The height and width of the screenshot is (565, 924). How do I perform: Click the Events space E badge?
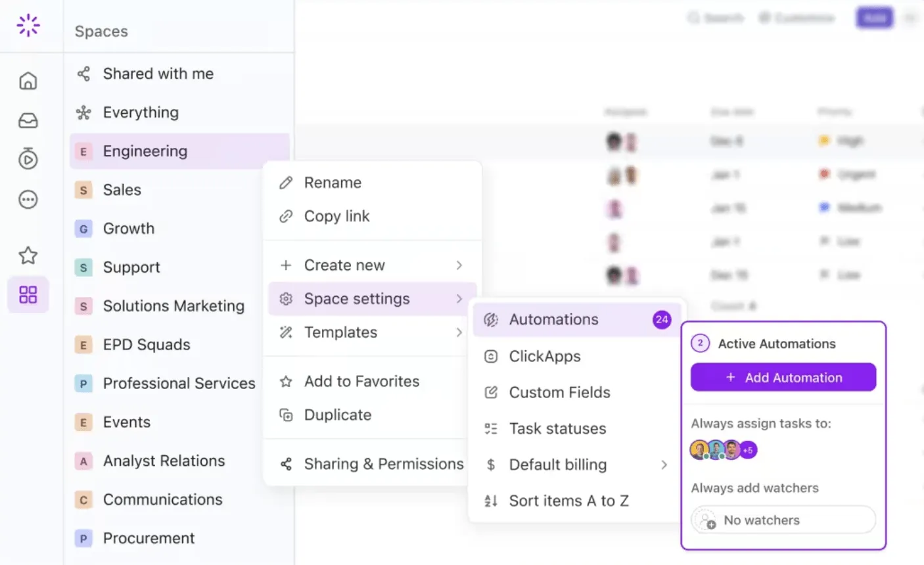83,422
